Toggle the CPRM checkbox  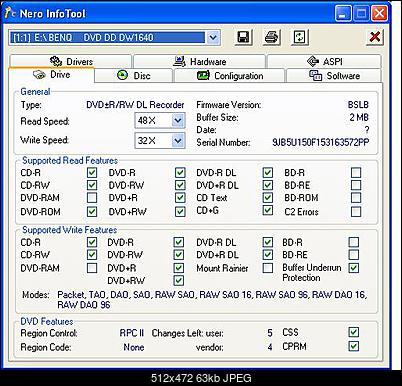[x=354, y=346]
